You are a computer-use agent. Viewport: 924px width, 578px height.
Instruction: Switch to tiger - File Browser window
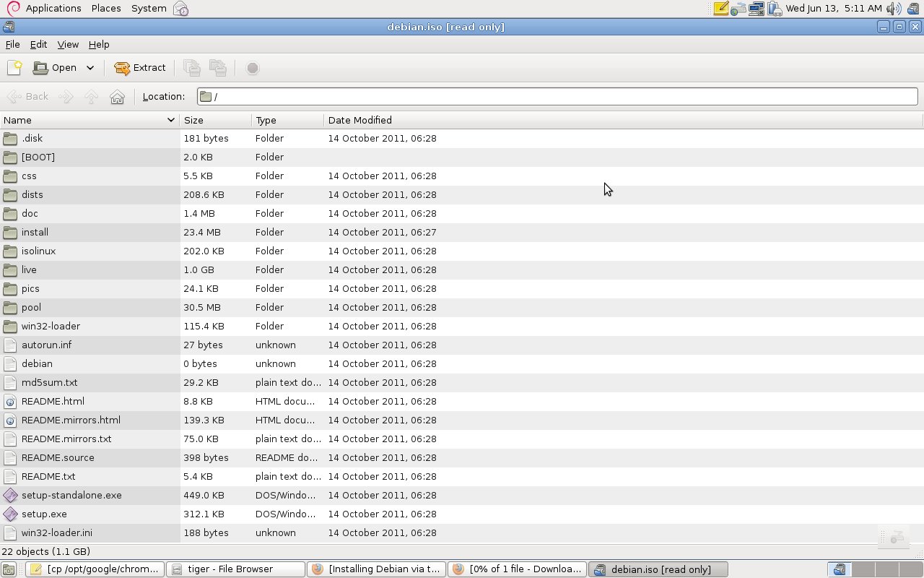(235, 569)
